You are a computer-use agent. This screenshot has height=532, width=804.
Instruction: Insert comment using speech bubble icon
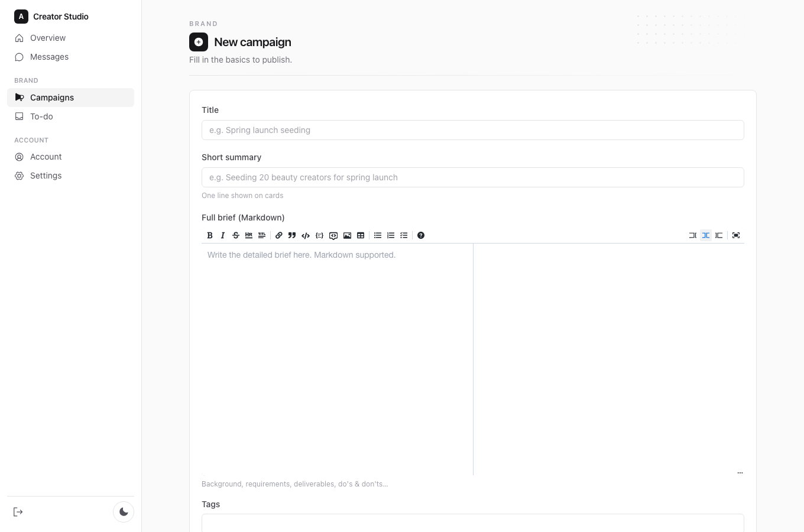click(x=333, y=235)
